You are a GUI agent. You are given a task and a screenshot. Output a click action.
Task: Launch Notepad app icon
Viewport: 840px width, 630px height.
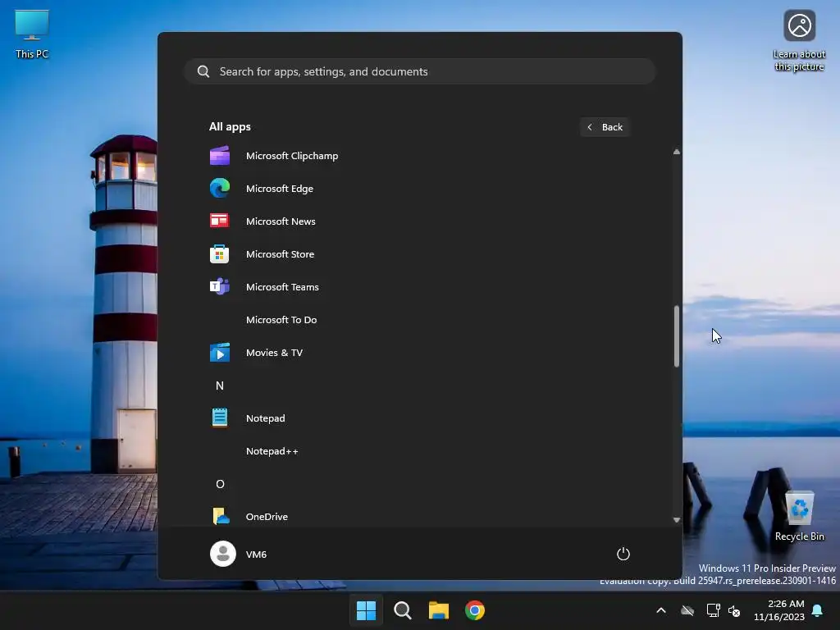[220, 418]
